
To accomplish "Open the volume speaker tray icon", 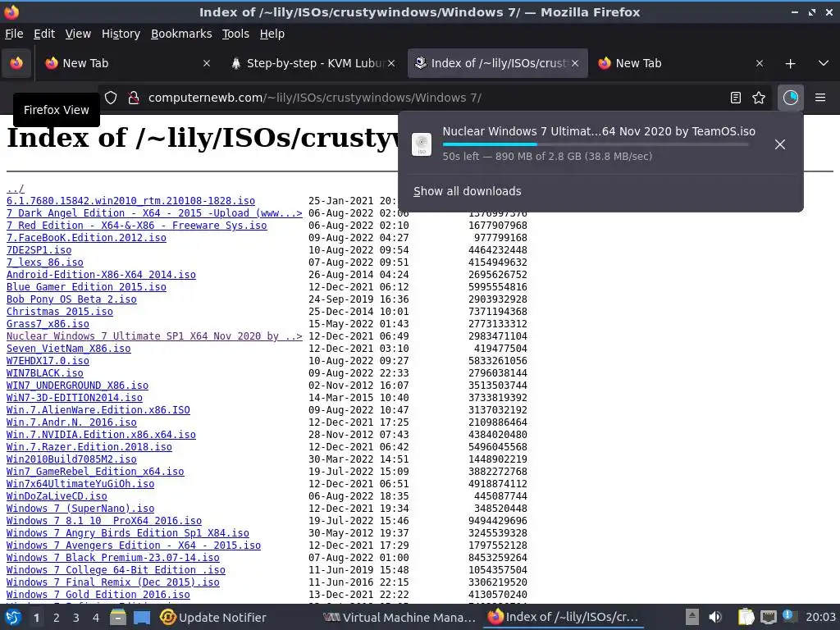I will click(x=714, y=617).
